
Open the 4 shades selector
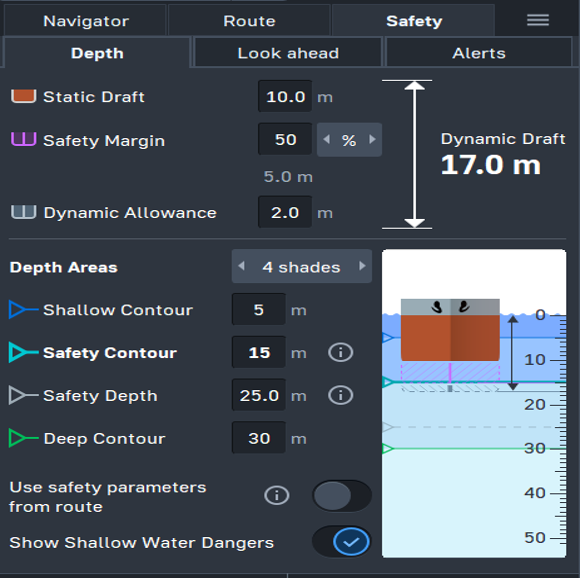tap(302, 266)
